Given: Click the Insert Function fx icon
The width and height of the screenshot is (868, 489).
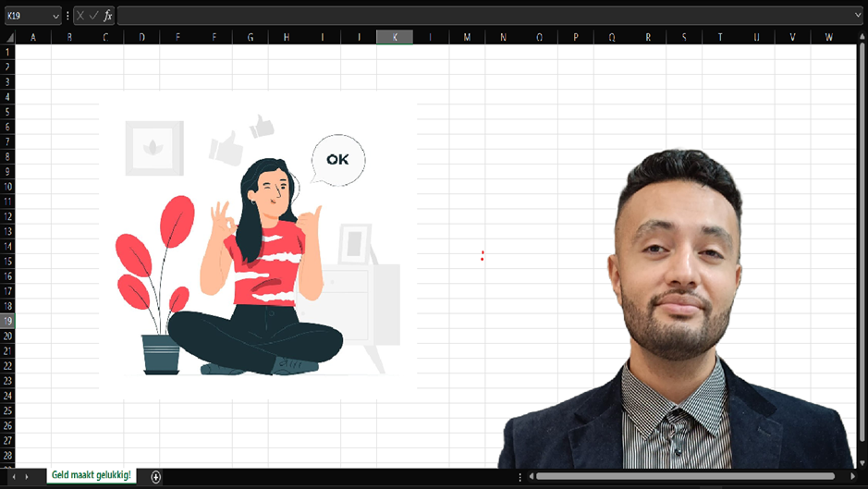Looking at the screenshot, I should 107,16.
